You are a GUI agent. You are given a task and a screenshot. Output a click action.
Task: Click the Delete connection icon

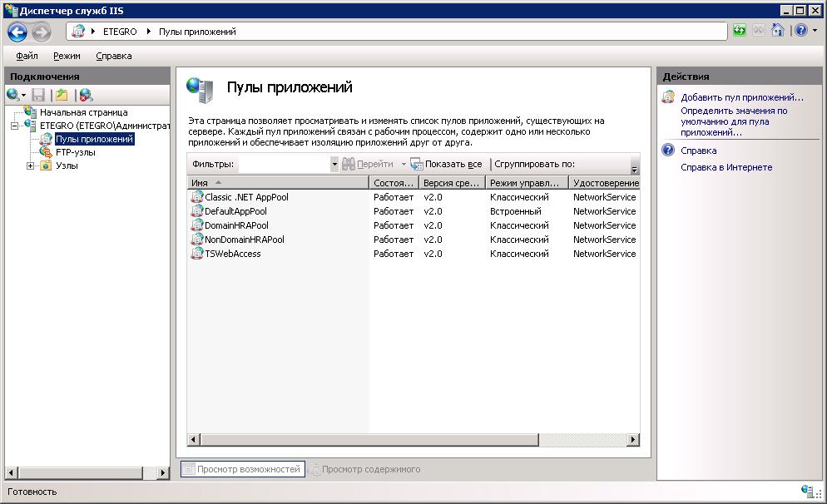point(86,95)
